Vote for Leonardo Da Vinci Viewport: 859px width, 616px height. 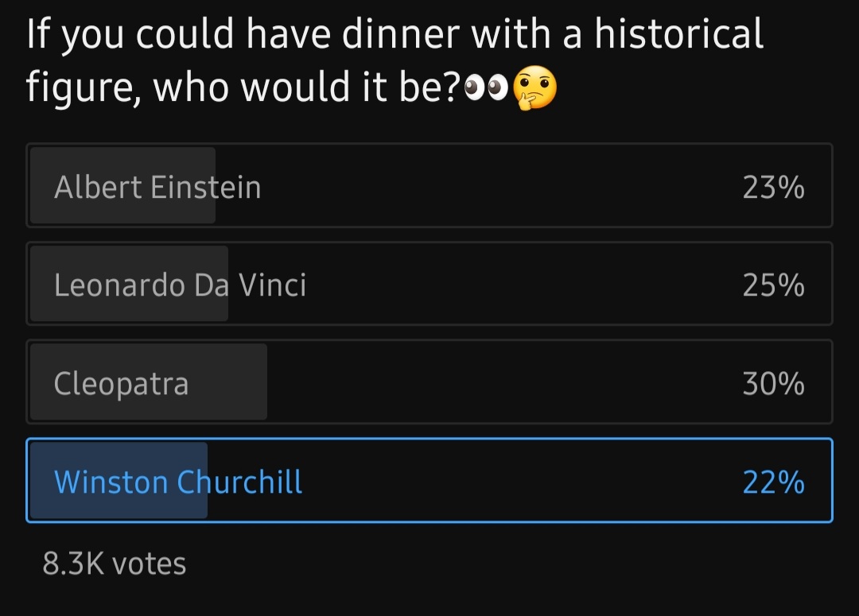(429, 284)
